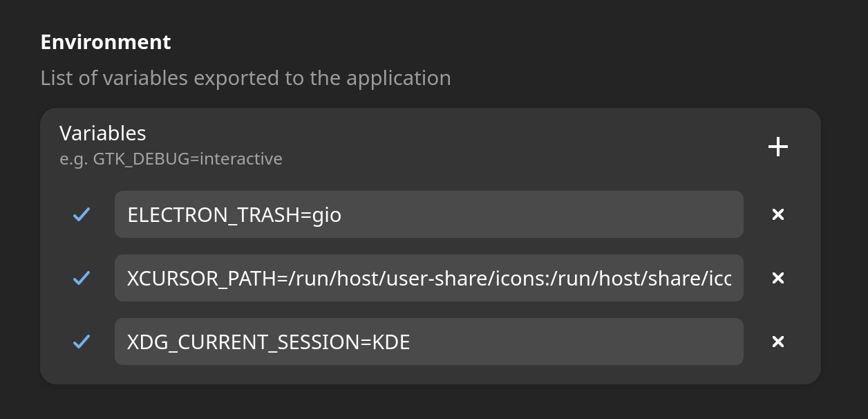The image size is (868, 419).
Task: Click the checkmark beside ELECTRON_TRASH
Action: click(x=82, y=215)
